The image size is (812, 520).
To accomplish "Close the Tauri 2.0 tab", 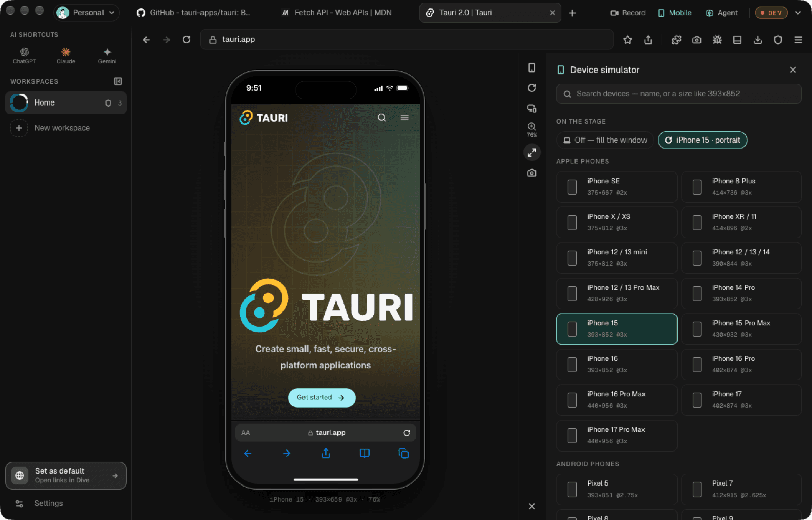I will (553, 13).
